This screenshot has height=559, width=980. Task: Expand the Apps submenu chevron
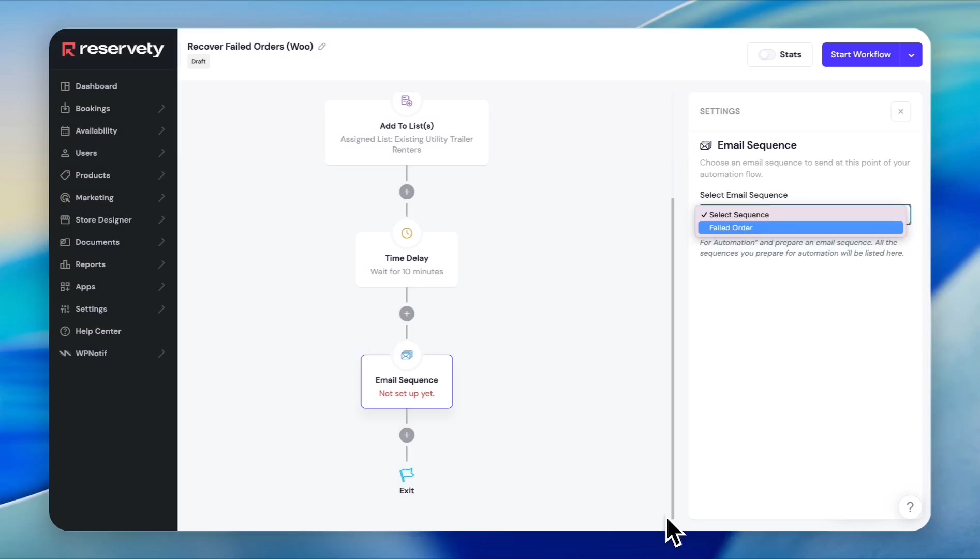(161, 286)
